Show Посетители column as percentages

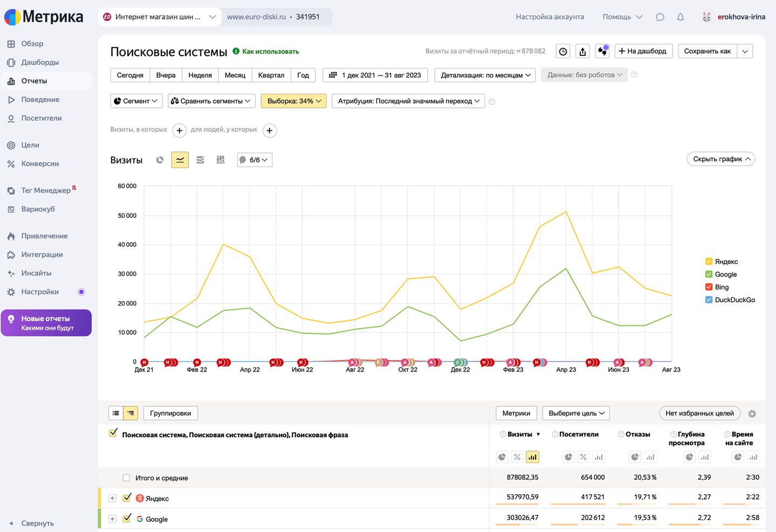[x=584, y=457]
